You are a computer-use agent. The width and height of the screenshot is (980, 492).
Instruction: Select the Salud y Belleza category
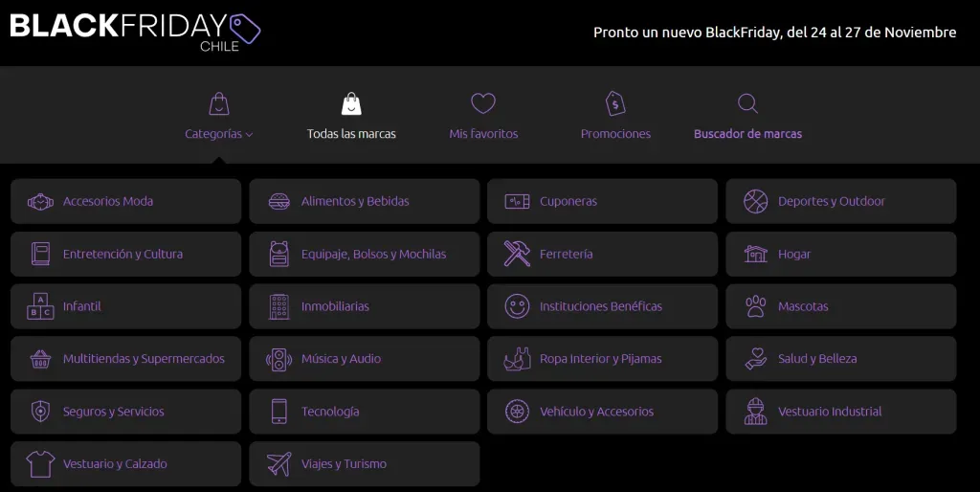tap(841, 359)
